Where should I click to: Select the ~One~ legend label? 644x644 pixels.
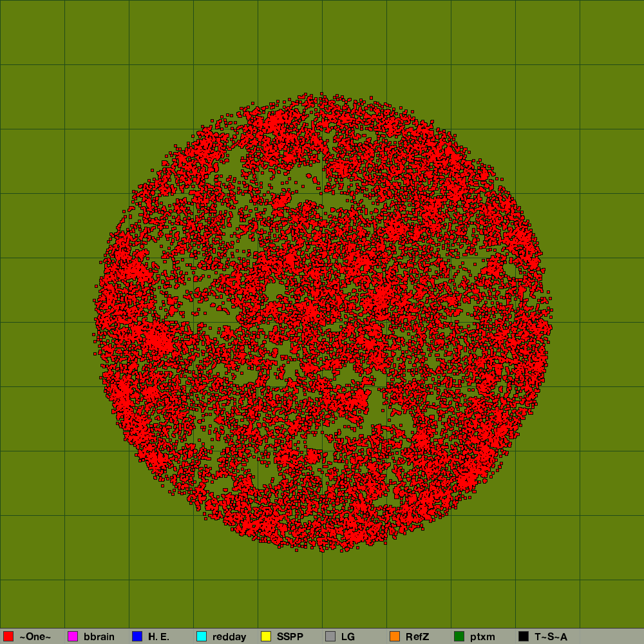tap(35, 637)
